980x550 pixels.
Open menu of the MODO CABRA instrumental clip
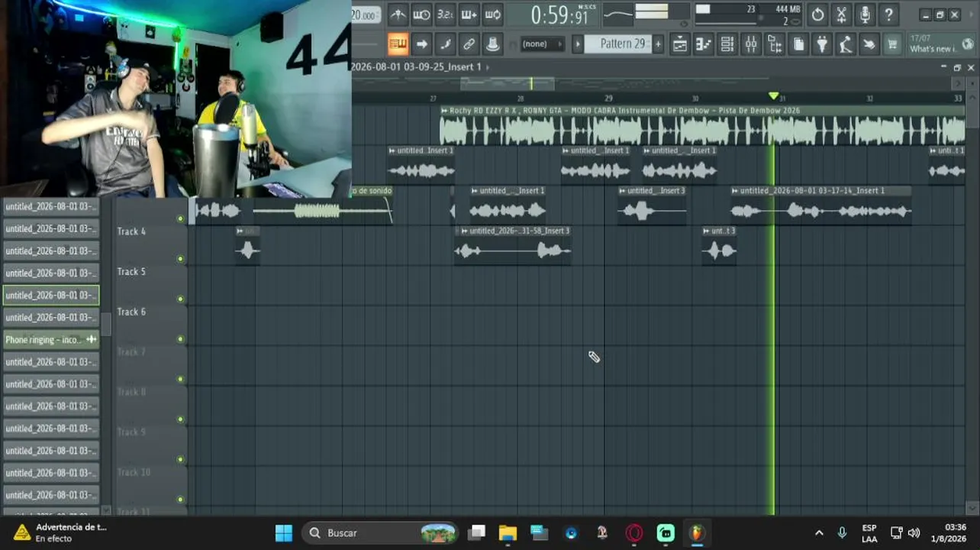(x=445, y=111)
